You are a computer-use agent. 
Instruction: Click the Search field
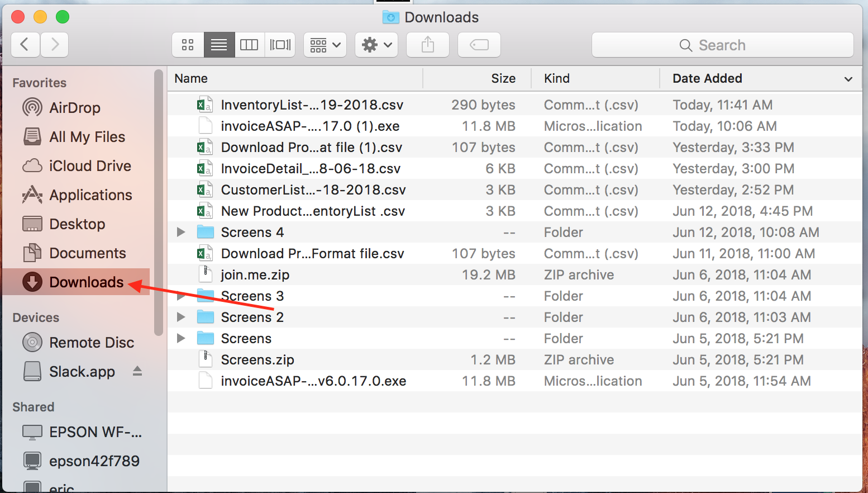point(722,45)
